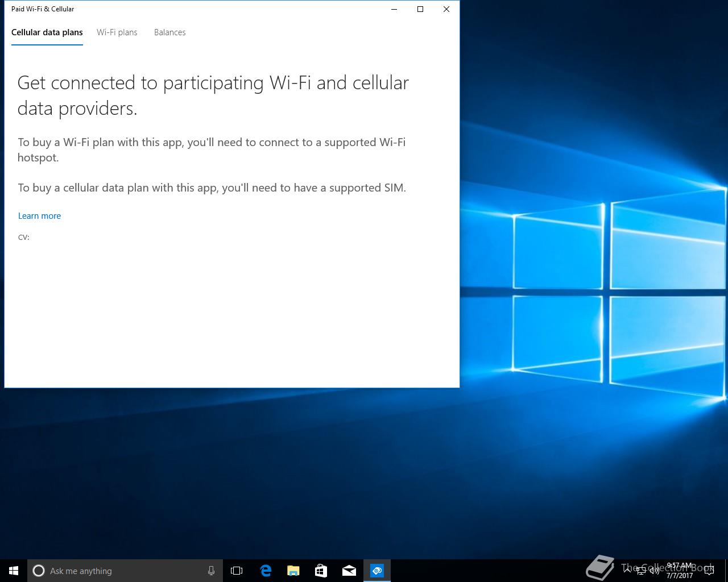Open Task View on the taskbar
The height and width of the screenshot is (582, 728).
click(x=237, y=571)
